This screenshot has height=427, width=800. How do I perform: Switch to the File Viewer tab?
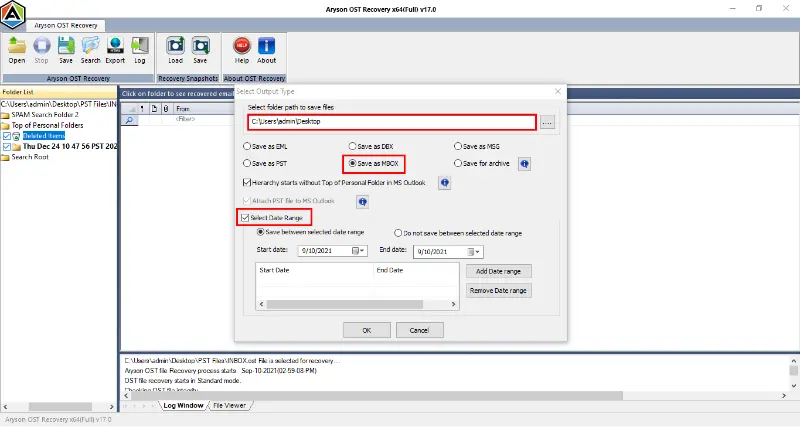(230, 406)
